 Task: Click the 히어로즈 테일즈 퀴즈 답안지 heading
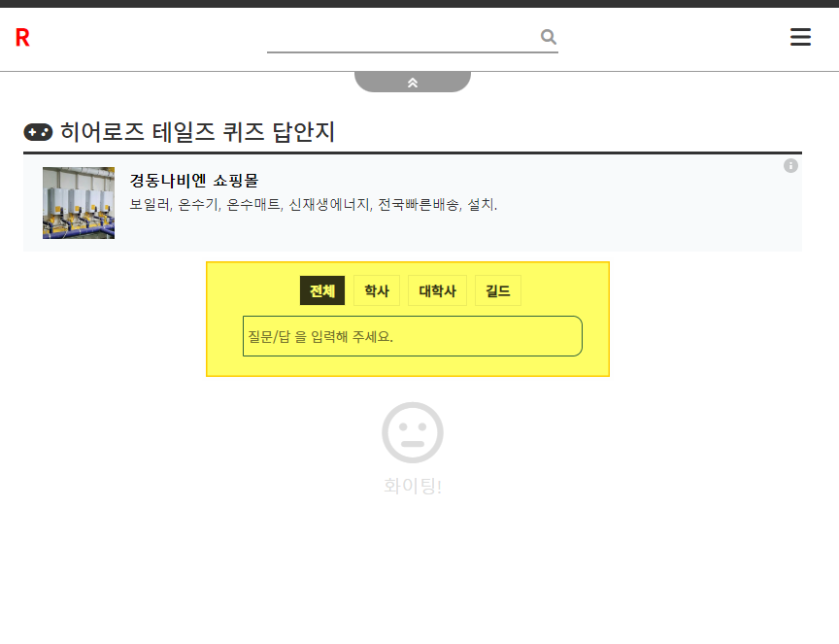(x=197, y=132)
